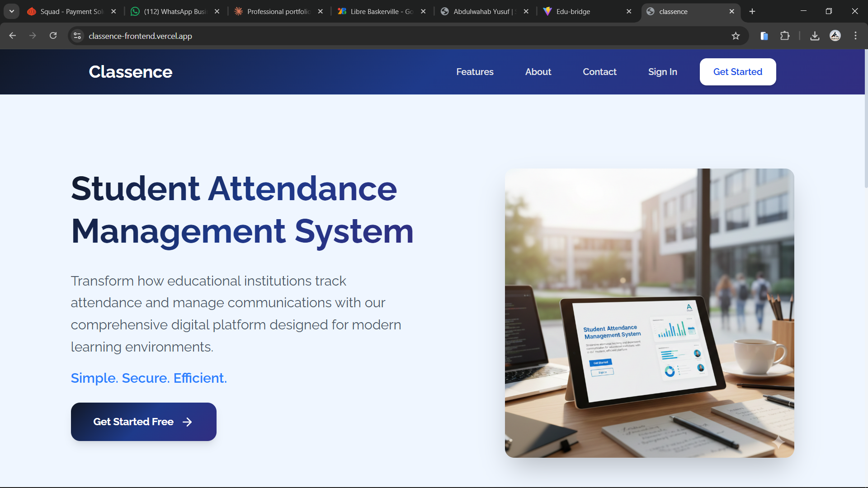Click the Student Attendance Management System heading

(x=242, y=210)
